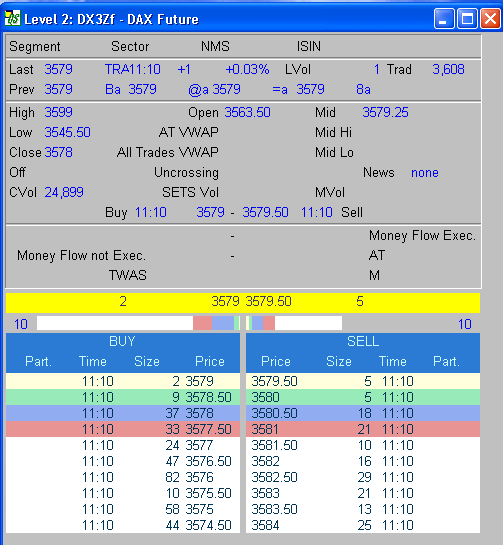Click the Mid value 3579.25

(385, 112)
